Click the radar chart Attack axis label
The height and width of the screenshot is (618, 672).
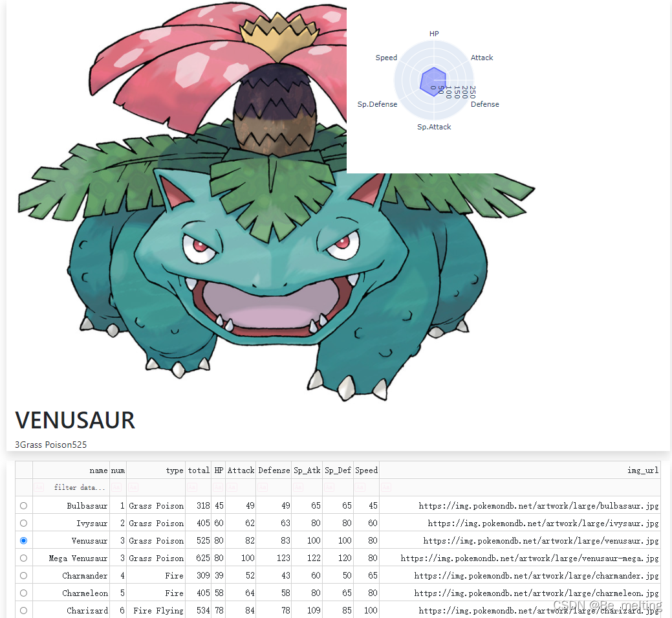(x=482, y=58)
